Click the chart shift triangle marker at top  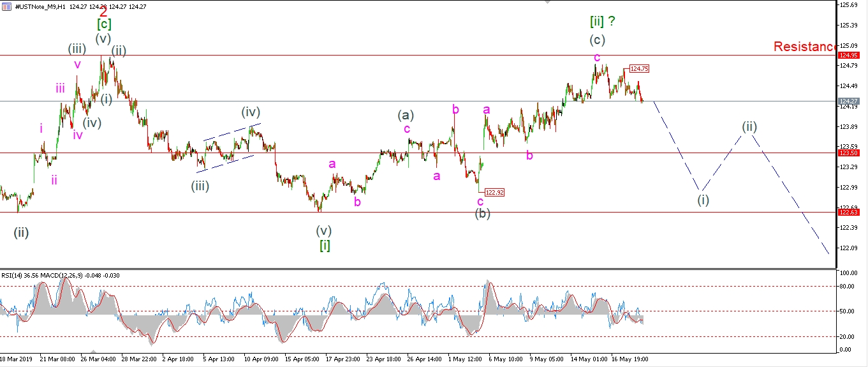point(547,3)
